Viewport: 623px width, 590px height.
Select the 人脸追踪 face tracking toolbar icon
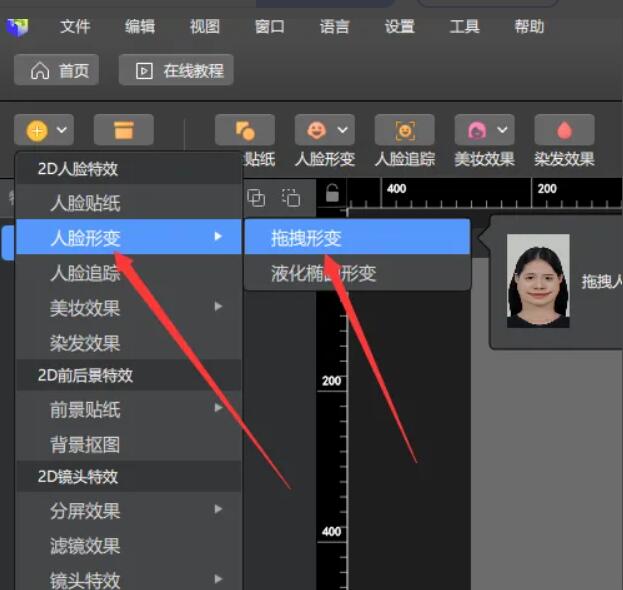click(x=404, y=130)
